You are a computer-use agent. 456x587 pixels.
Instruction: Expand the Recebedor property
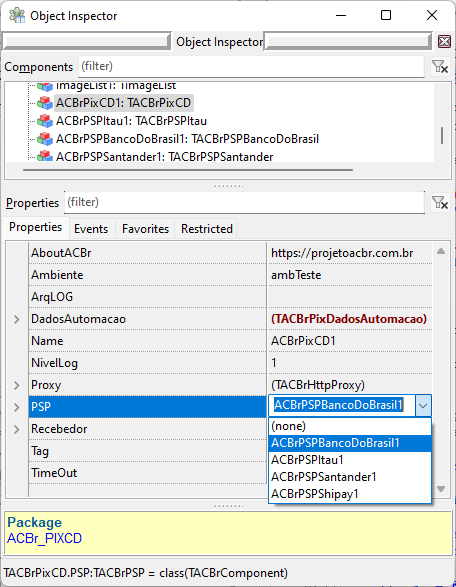click(16, 429)
